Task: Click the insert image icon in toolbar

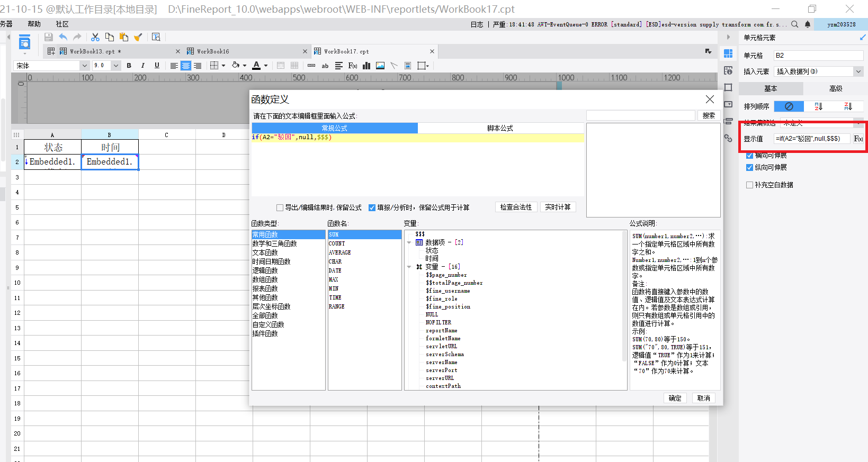Action: [380, 66]
